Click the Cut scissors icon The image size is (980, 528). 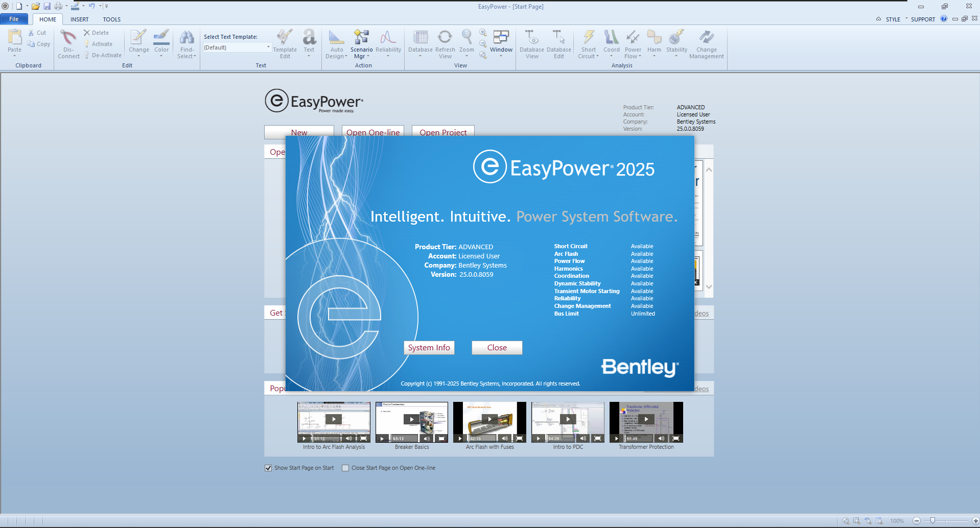tap(31, 33)
